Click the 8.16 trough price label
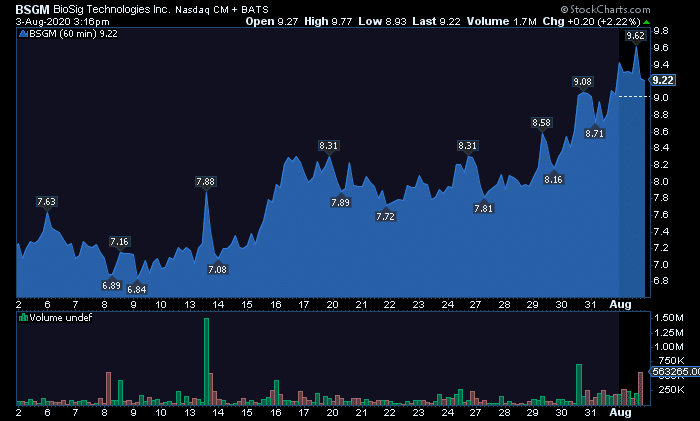The width and height of the screenshot is (700, 421). [554, 179]
